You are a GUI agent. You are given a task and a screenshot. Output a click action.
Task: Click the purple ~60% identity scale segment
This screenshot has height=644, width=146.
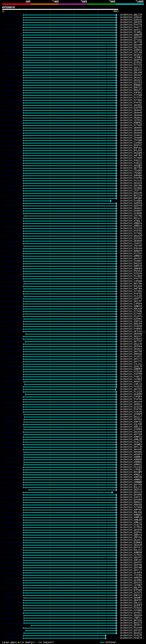click(73, 4)
